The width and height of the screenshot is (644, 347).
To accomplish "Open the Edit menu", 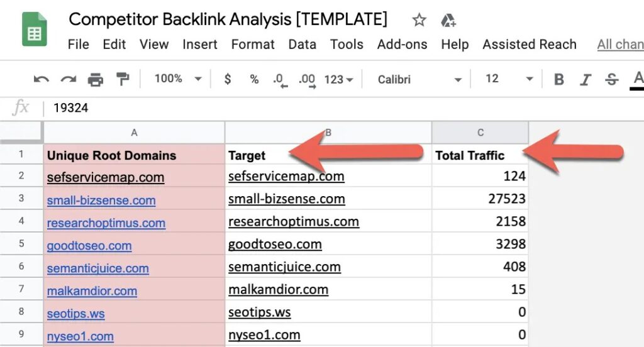I will pos(114,45).
